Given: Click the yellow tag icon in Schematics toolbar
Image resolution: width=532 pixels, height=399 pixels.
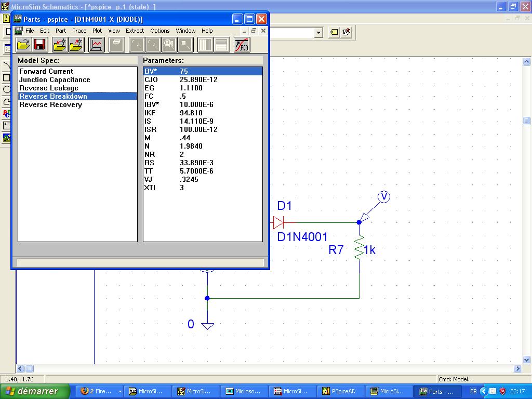Looking at the screenshot, I should pos(334,32).
